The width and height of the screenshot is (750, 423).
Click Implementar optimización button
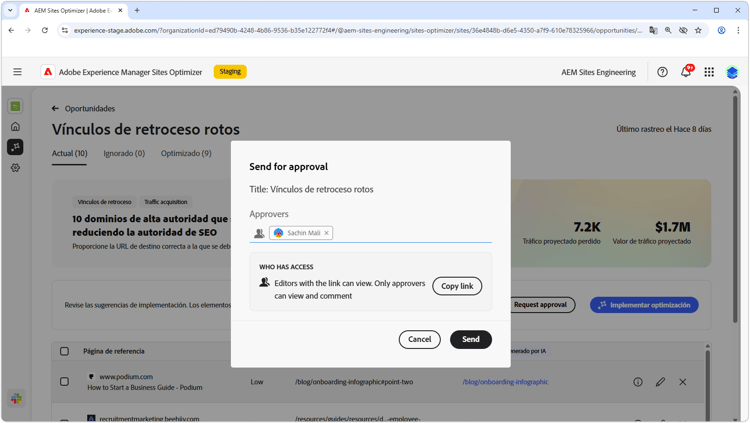[644, 305]
